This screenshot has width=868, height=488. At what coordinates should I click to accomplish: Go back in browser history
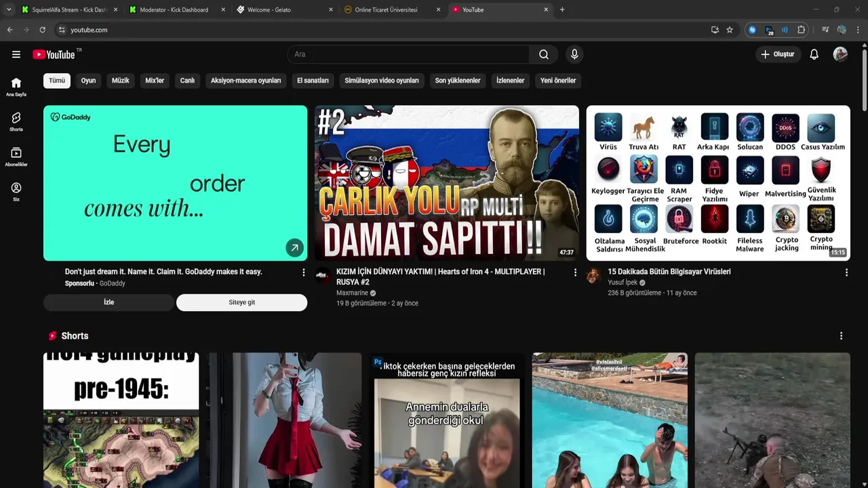[9, 30]
